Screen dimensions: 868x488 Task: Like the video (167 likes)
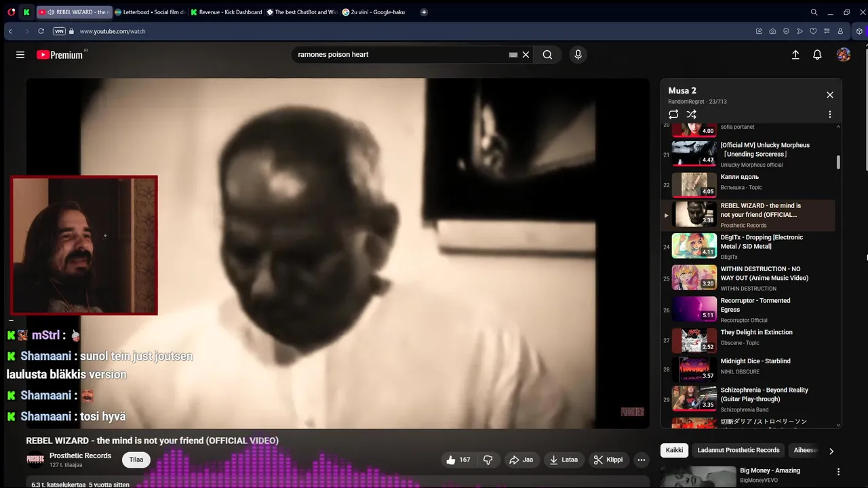pos(458,460)
